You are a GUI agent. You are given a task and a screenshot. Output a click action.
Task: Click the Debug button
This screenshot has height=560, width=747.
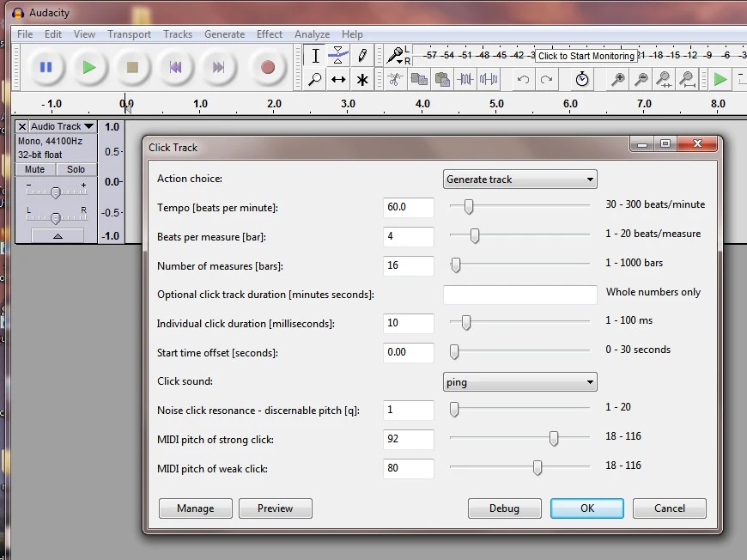[x=505, y=508]
